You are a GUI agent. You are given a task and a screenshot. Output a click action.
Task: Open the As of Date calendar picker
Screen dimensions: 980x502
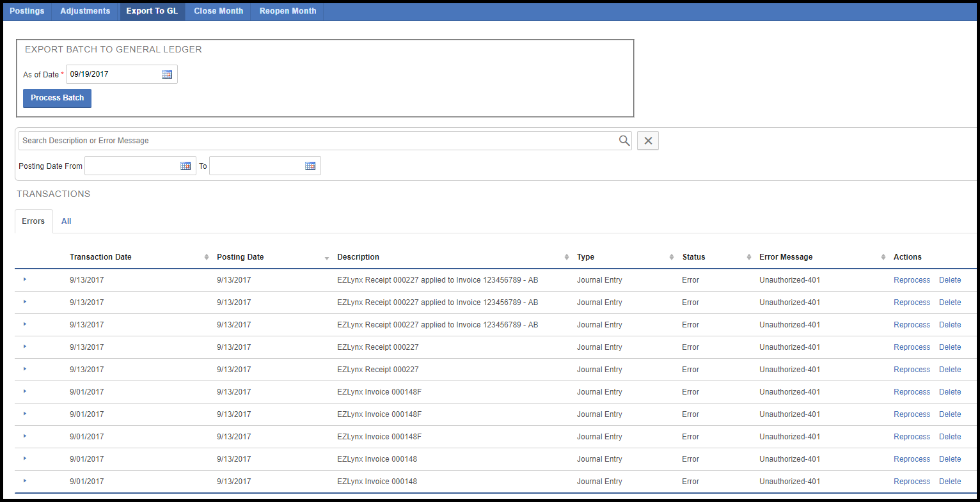coord(167,75)
